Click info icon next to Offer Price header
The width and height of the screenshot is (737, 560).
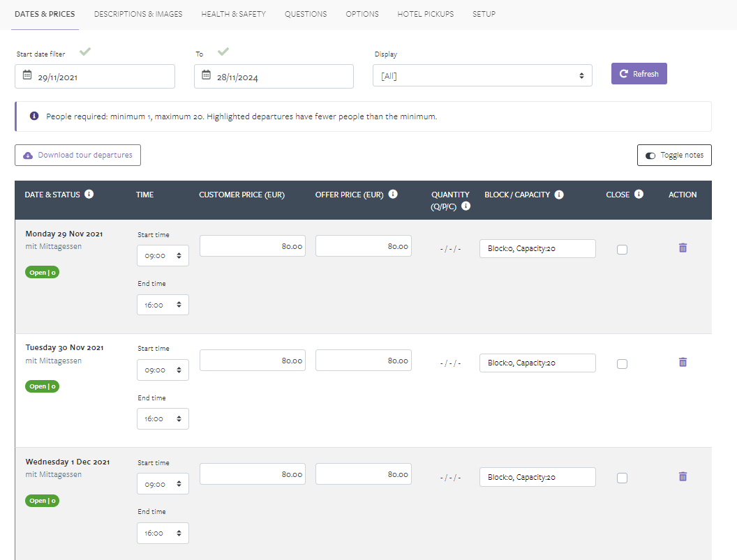(393, 194)
